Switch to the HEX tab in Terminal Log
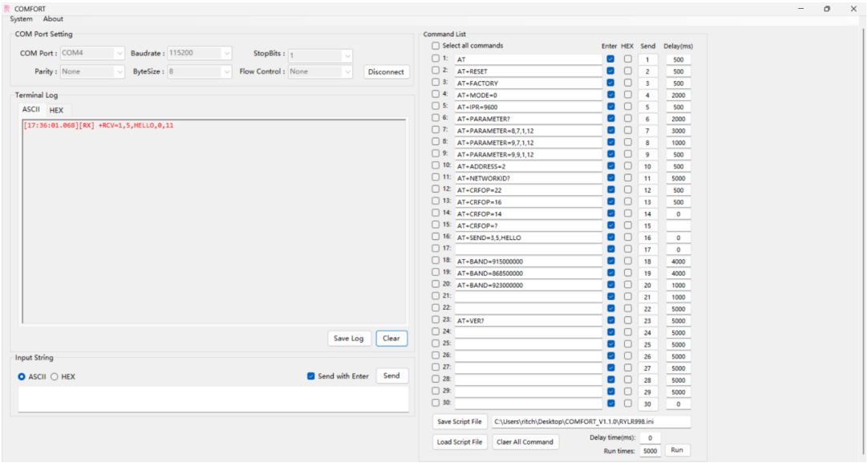868x463 pixels. pyautogui.click(x=56, y=111)
